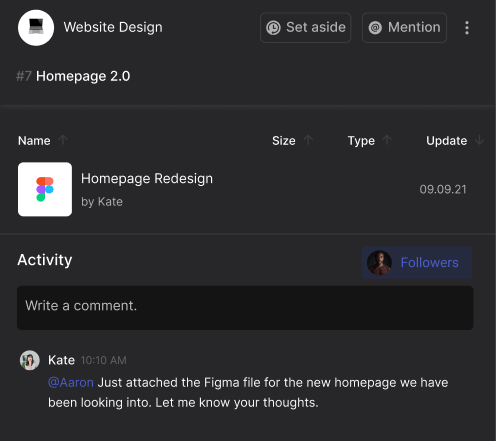Click the 10:10 AM comment timestamp

tap(104, 360)
